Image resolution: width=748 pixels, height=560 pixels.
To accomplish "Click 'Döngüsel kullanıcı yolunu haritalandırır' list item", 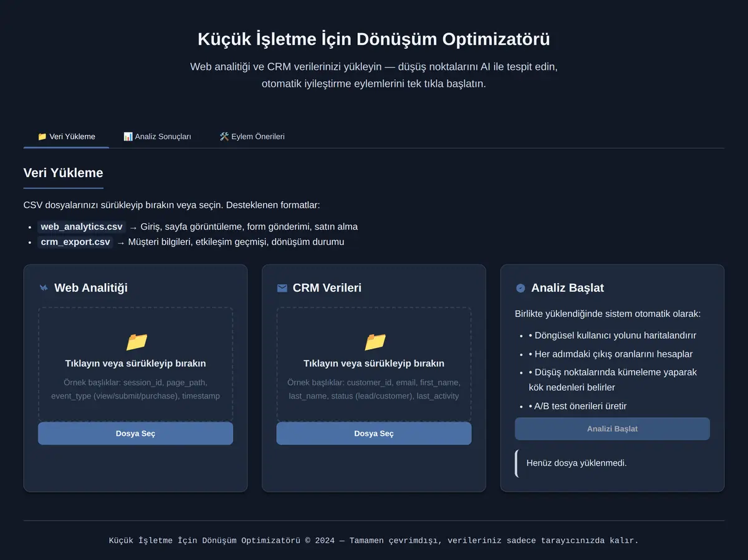I will [x=613, y=335].
